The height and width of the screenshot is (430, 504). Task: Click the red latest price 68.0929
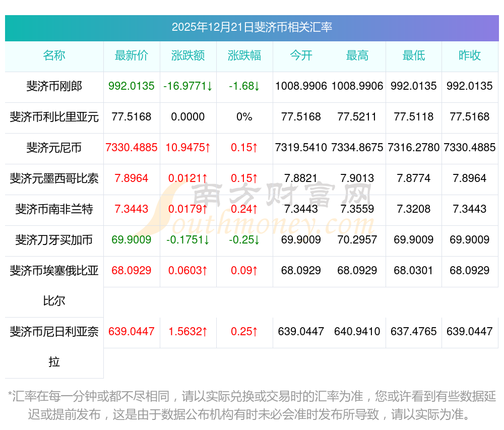[132, 271]
